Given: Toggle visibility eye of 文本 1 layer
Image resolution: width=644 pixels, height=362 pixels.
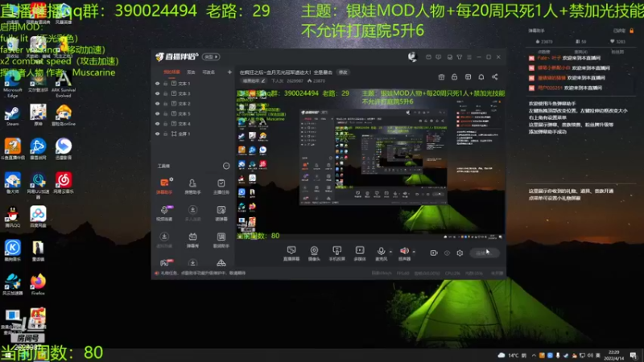Looking at the screenshot, I should [157, 84].
